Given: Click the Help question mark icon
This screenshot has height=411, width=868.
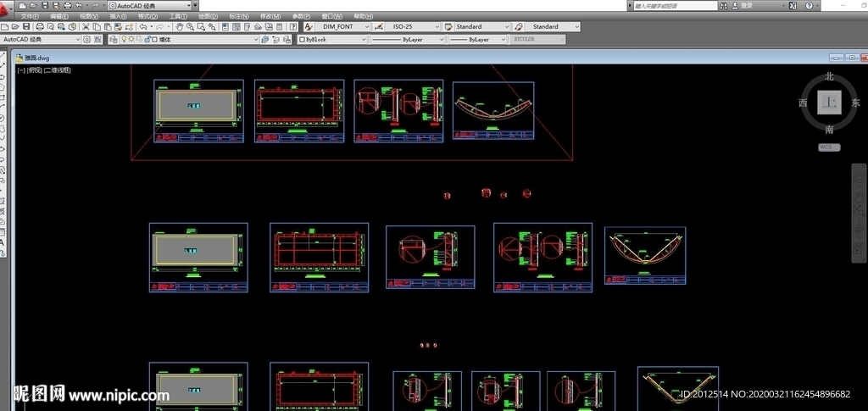Looking at the screenshot, I should [294, 27].
